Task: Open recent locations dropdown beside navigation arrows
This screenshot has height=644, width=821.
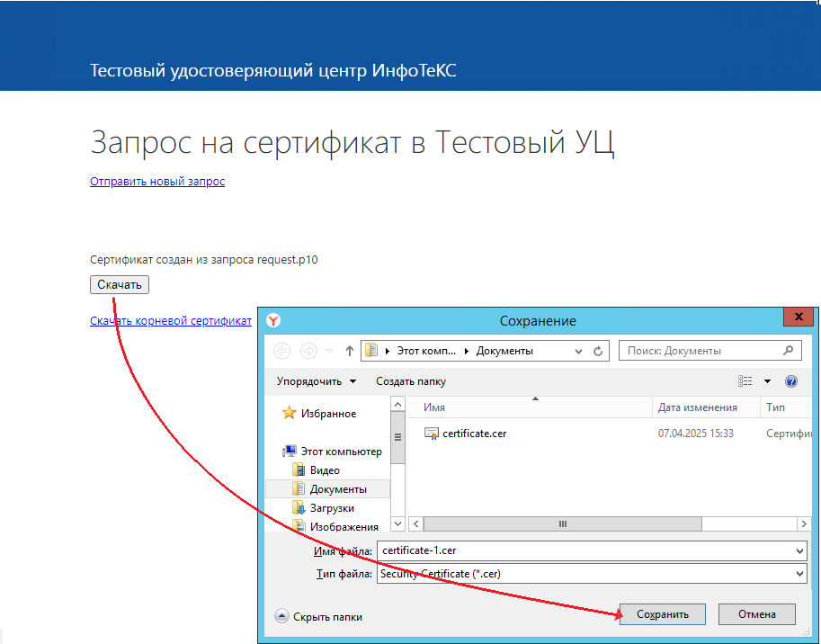Action: 329,351
